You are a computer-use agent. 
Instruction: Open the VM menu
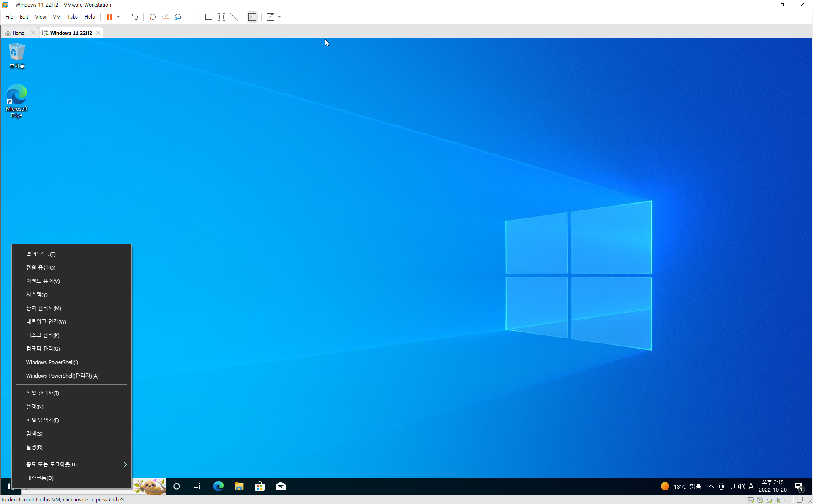point(57,17)
